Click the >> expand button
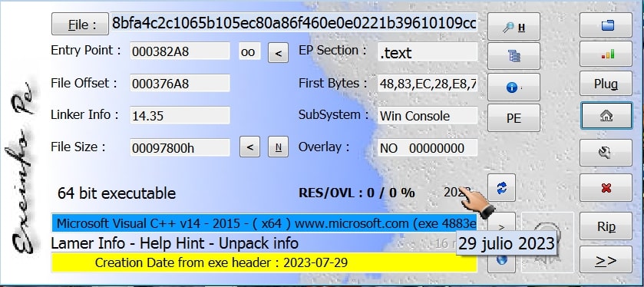The height and width of the screenshot is (287, 644). 606,259
